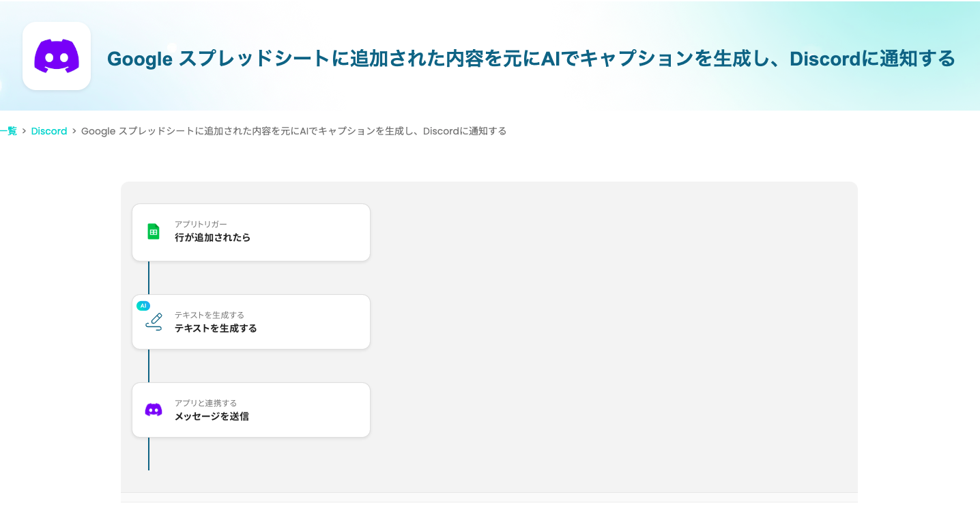
Task: Click the current page breadcrumb text
Action: tap(293, 131)
